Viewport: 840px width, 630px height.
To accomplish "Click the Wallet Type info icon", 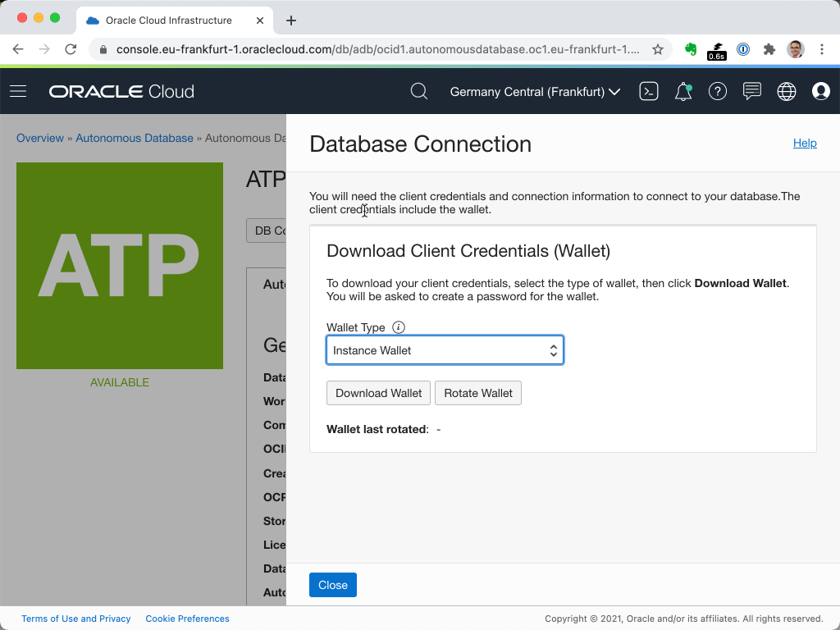I will pyautogui.click(x=399, y=327).
